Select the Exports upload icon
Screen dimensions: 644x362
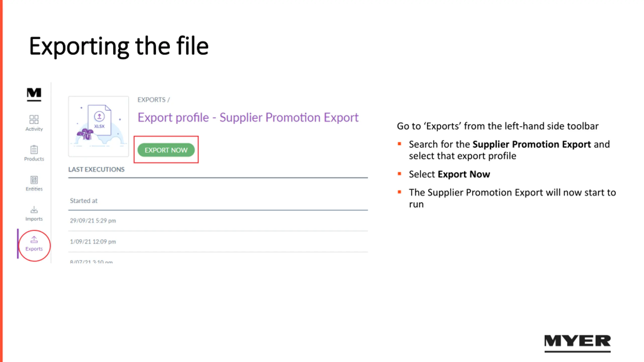tap(34, 240)
